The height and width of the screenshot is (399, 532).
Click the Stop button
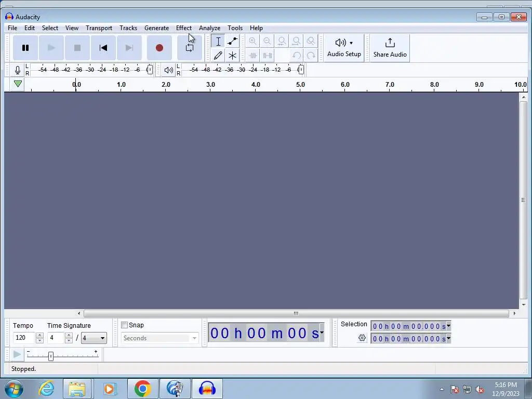click(77, 48)
